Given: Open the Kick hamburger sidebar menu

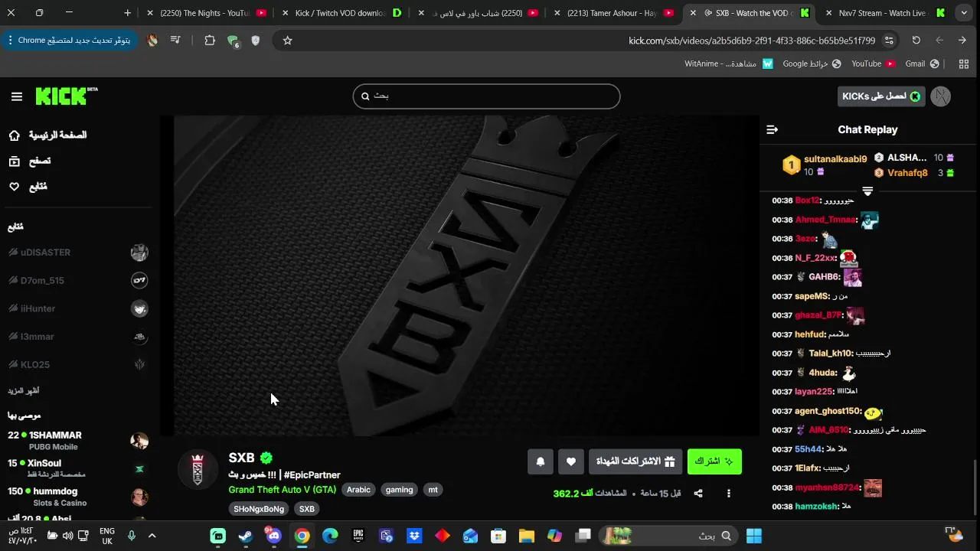Looking at the screenshot, I should (x=17, y=96).
